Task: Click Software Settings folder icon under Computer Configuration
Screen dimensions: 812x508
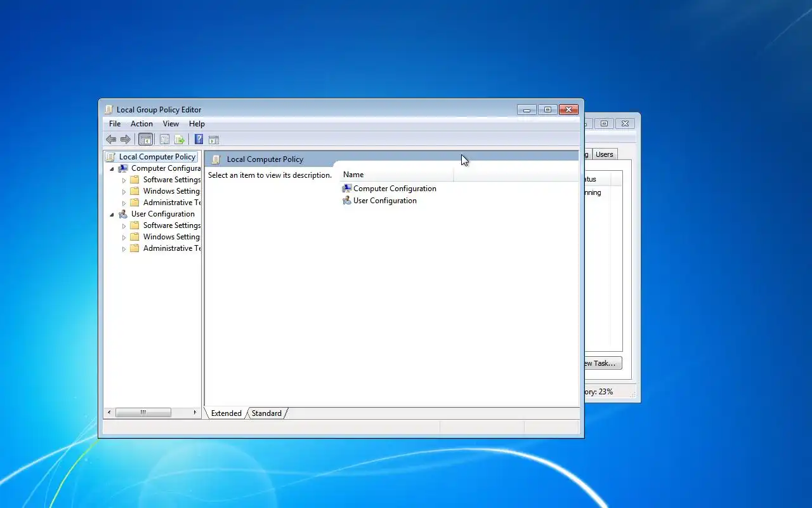Action: [x=134, y=180]
